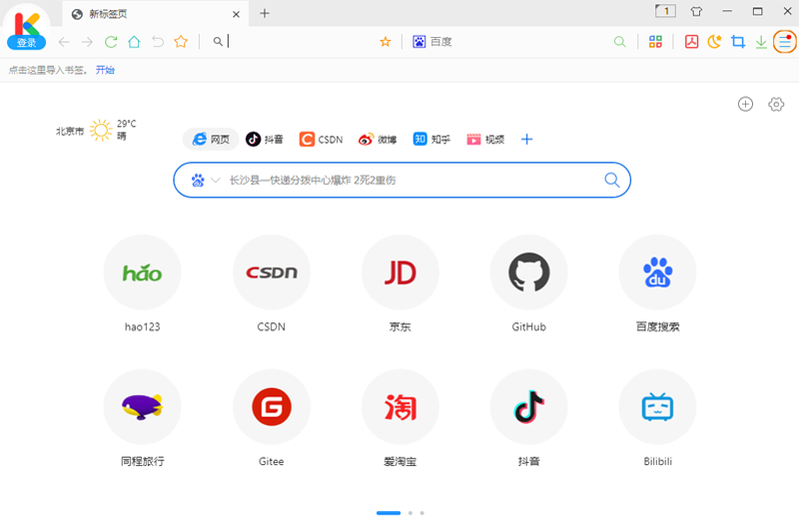Open the GitHub shortcut tile
This screenshot has width=799, height=532.
(x=528, y=273)
